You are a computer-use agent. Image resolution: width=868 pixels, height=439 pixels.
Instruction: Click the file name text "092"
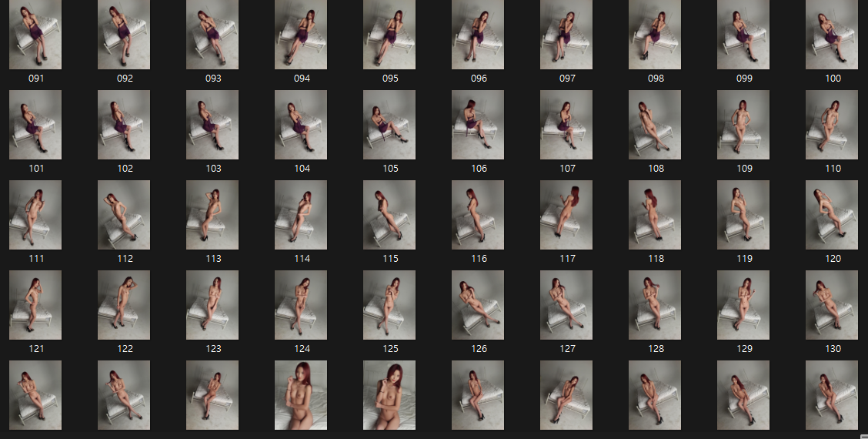(x=125, y=78)
